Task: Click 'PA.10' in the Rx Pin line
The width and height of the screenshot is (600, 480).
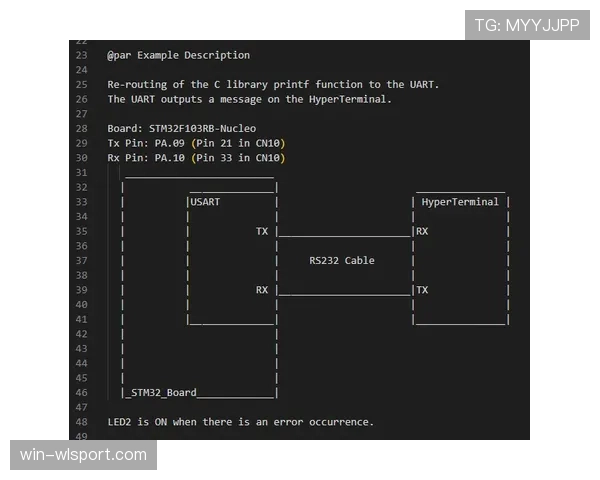Action: coord(170,158)
